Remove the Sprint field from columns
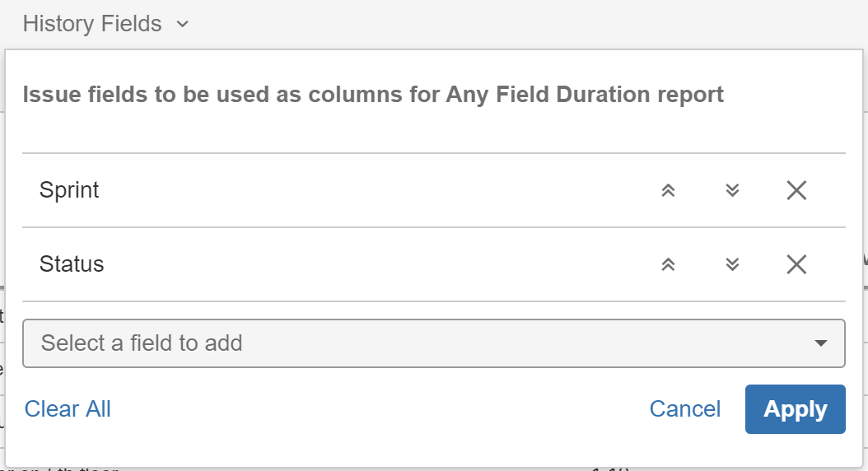The image size is (868, 471). [796, 190]
